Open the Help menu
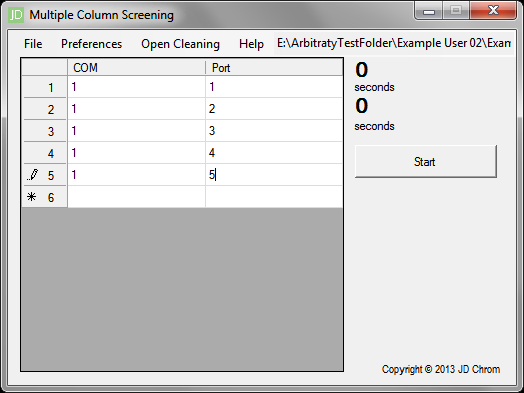 click(x=251, y=44)
